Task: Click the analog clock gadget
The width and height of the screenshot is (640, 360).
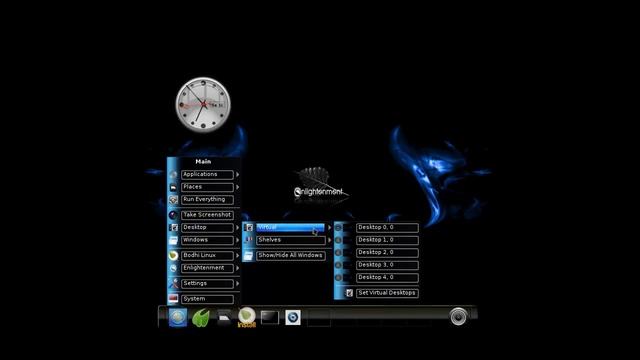Action: coord(203,105)
